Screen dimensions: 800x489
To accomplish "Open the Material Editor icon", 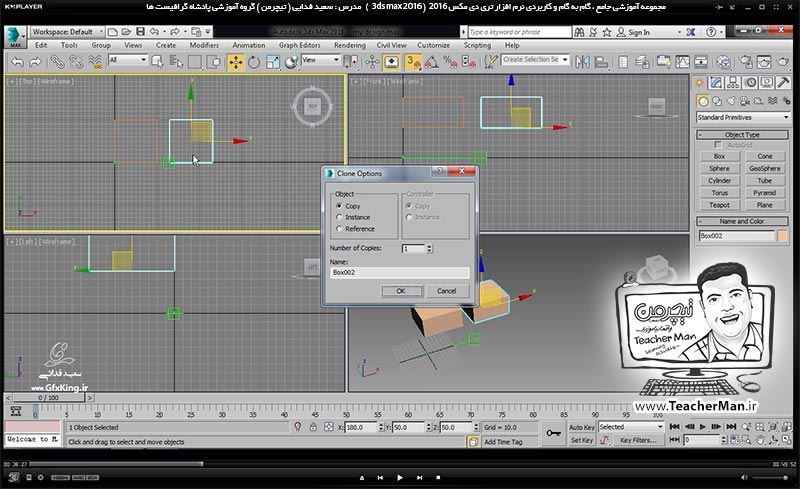I will click(x=723, y=62).
